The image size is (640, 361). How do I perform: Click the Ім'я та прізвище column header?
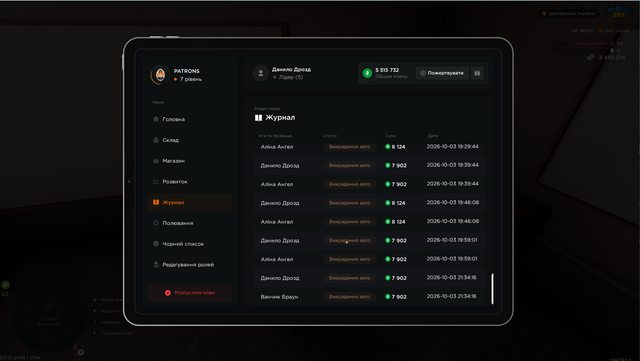(276, 136)
